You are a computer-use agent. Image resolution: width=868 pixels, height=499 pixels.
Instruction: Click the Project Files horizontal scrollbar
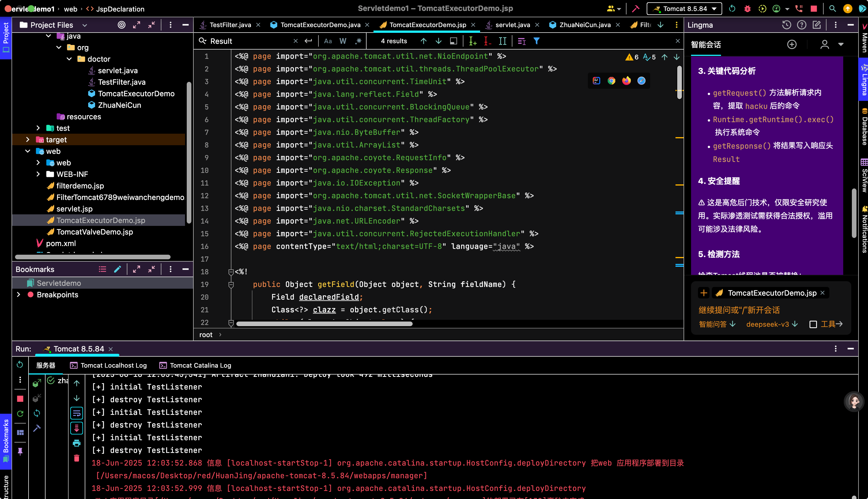tap(93, 257)
